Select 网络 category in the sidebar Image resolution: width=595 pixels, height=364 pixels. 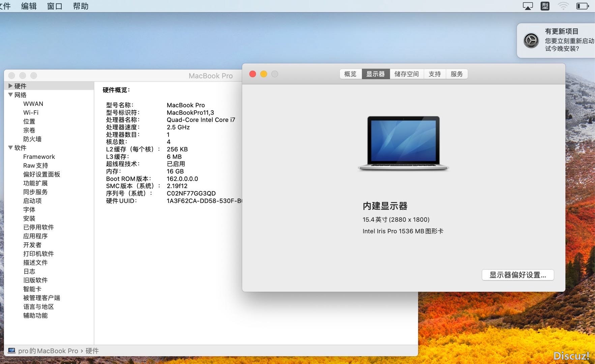20,95
